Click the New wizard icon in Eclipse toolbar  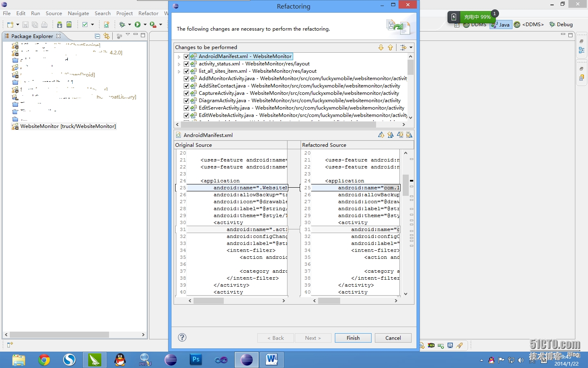9,25
